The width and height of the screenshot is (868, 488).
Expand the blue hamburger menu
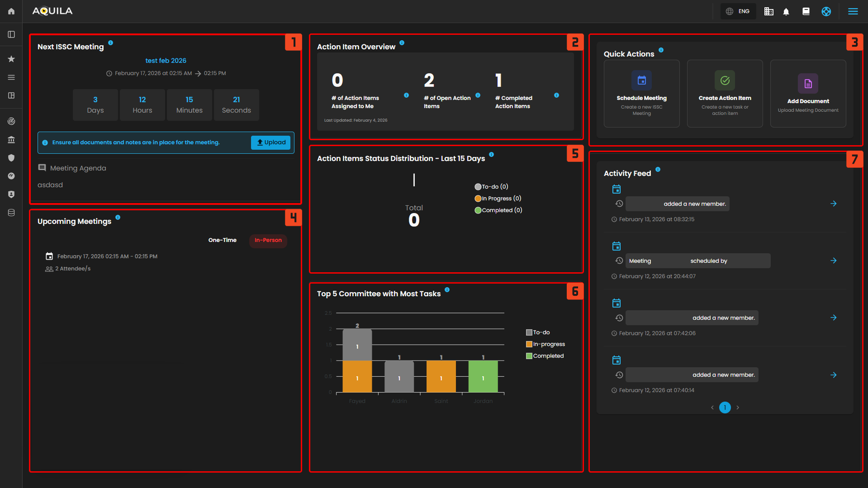853,12
